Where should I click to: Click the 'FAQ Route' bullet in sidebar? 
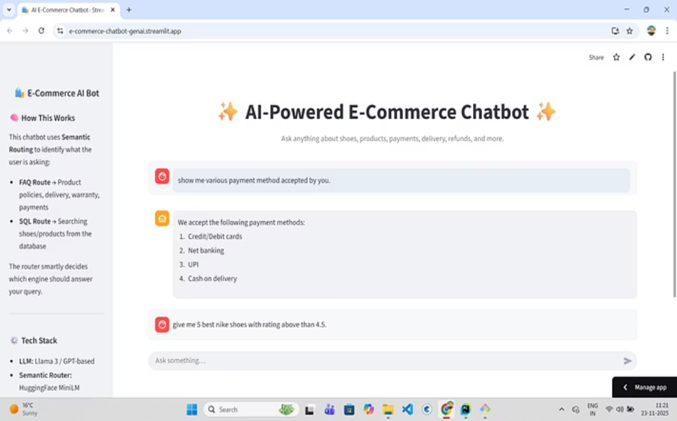(35, 182)
